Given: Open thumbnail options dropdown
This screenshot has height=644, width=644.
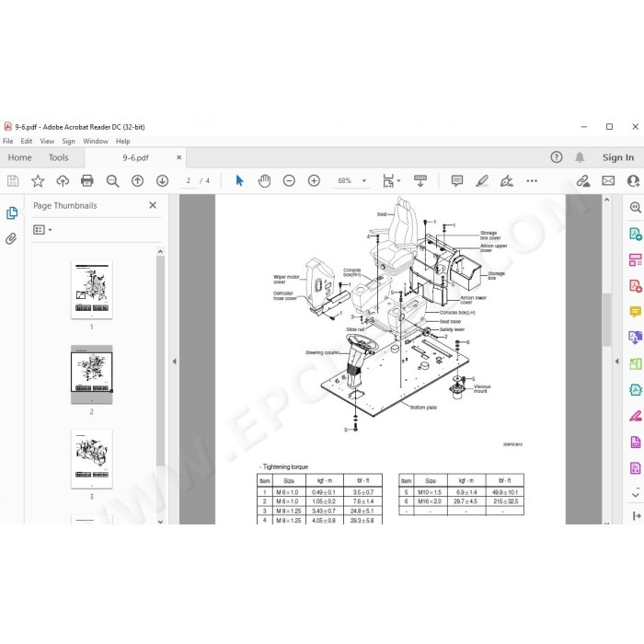Looking at the screenshot, I should (x=42, y=230).
